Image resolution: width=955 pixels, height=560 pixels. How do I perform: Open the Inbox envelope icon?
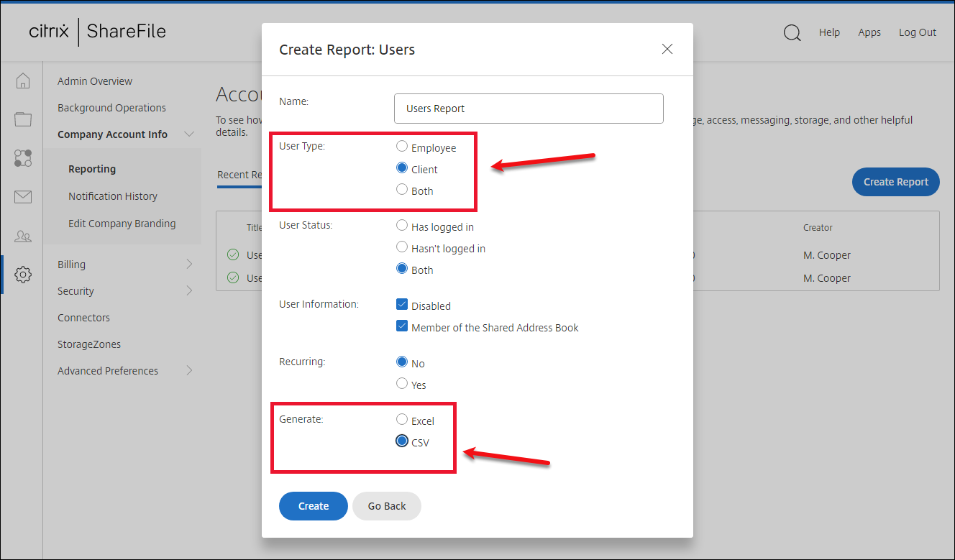pyautogui.click(x=23, y=197)
